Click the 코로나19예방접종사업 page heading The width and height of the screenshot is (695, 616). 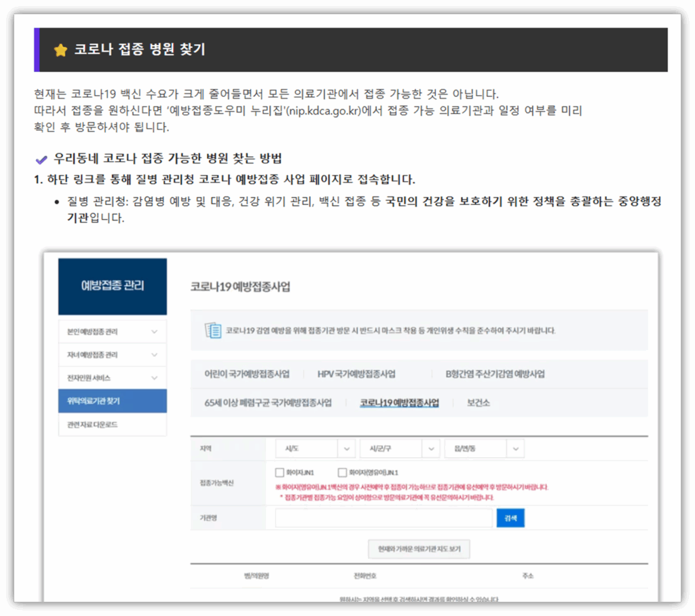pos(240,287)
